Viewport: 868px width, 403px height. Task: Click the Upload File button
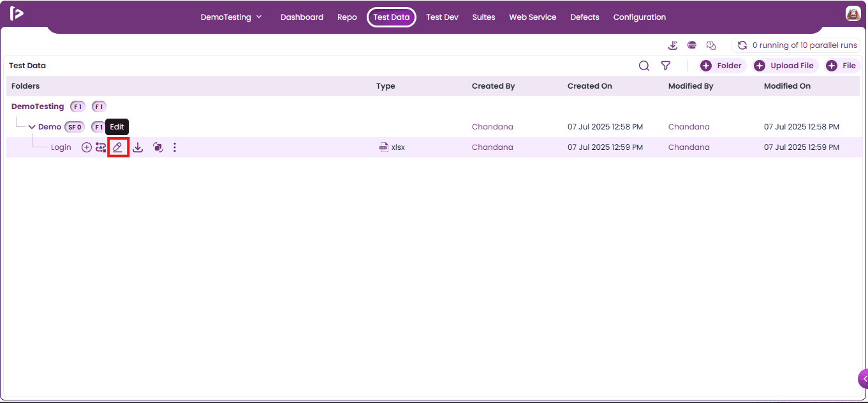(784, 66)
